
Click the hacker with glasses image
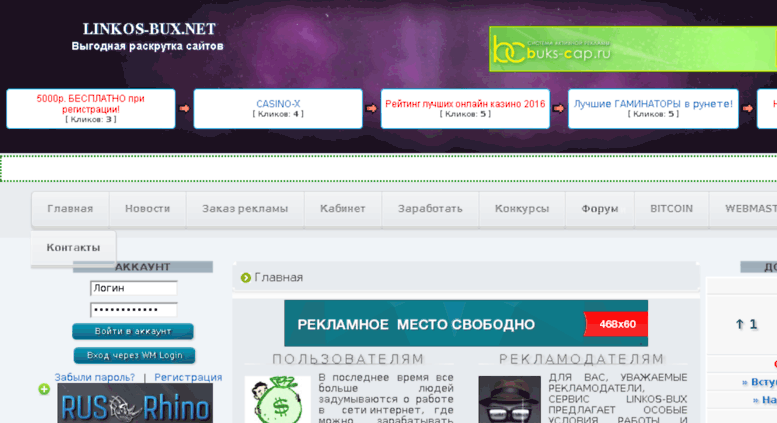509,399
